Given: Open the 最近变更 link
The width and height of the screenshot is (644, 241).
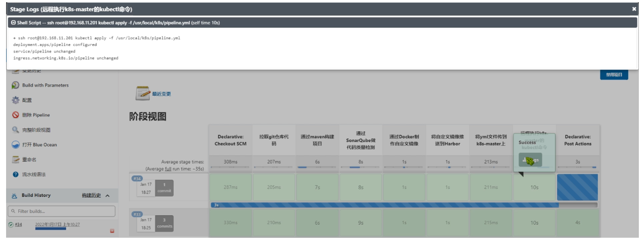Looking at the screenshot, I should (162, 94).
